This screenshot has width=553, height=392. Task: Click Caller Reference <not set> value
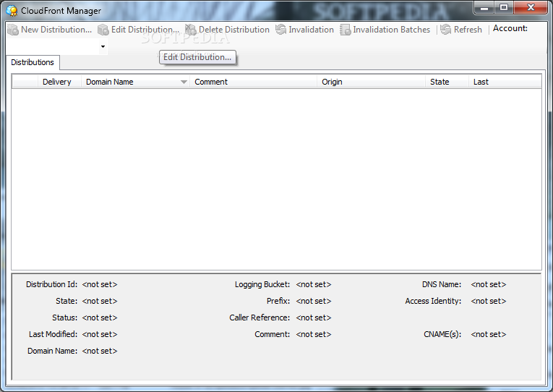tap(314, 318)
